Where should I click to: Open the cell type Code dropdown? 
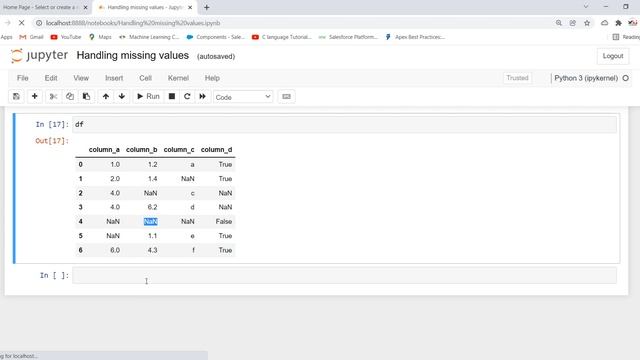243,97
